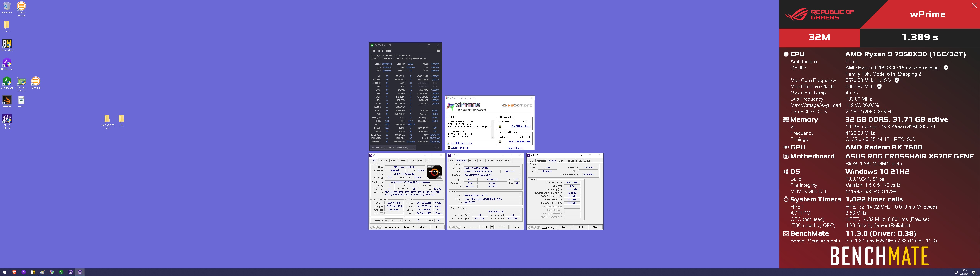Viewport: 980px width, 276px height.
Task: Click Advanced Settings link in wPrime
Action: (x=460, y=148)
